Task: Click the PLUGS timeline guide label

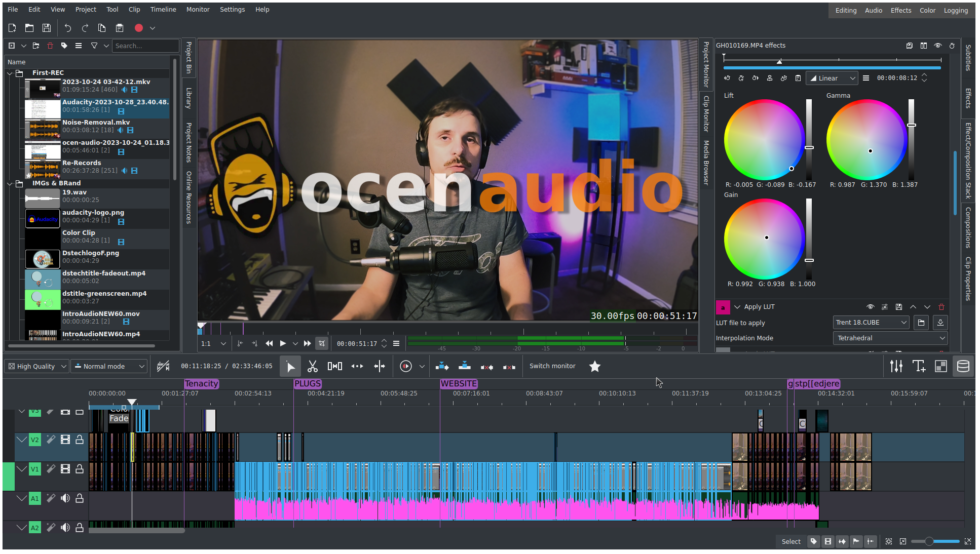Action: [308, 384]
